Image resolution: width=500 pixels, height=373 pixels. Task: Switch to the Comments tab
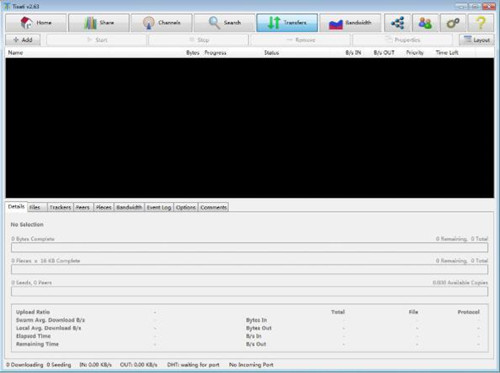click(213, 207)
